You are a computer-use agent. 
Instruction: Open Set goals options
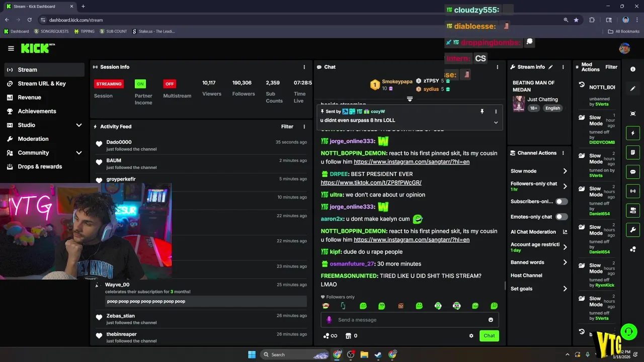pyautogui.click(x=539, y=289)
